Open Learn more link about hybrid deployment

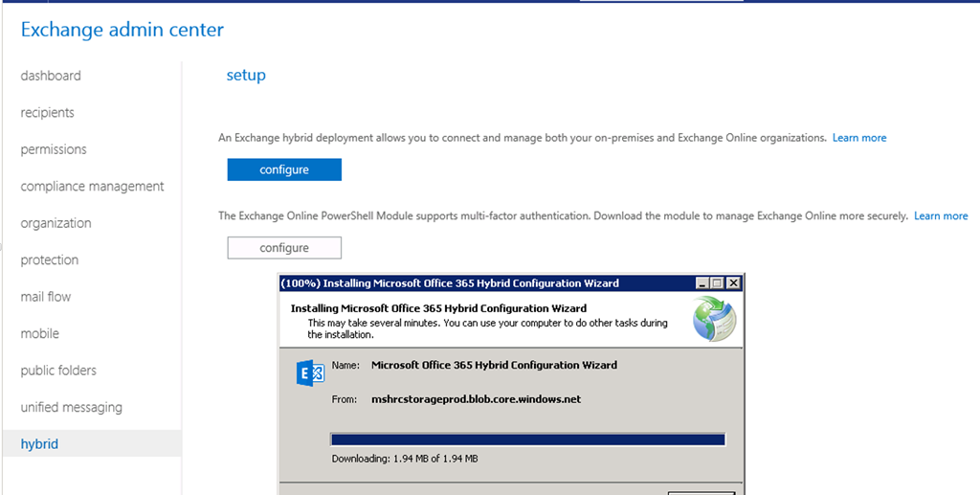click(859, 138)
